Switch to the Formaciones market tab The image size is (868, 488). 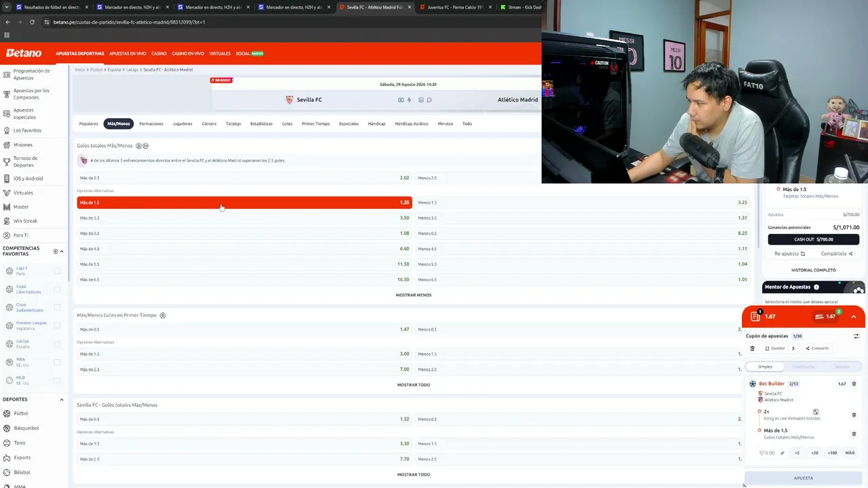tap(151, 124)
